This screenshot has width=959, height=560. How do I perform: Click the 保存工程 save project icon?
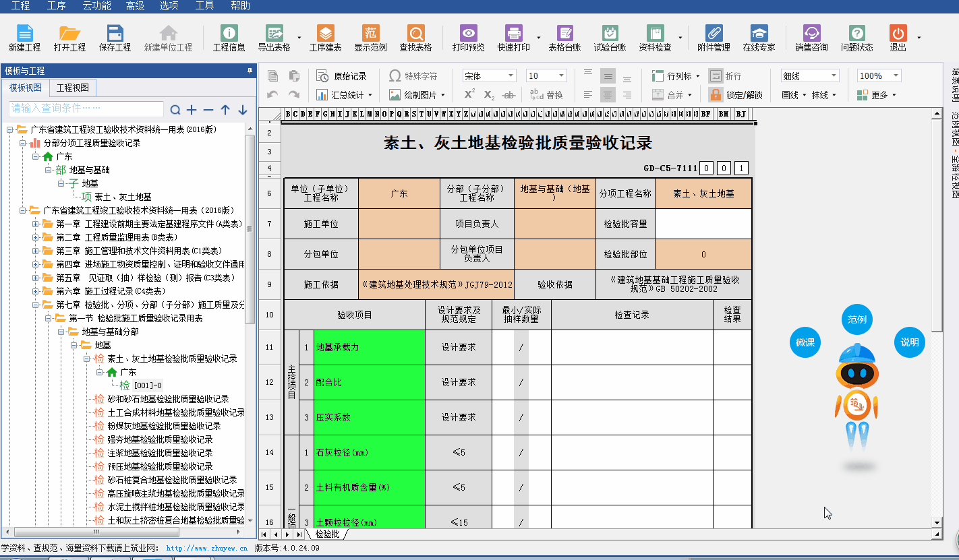click(x=115, y=38)
